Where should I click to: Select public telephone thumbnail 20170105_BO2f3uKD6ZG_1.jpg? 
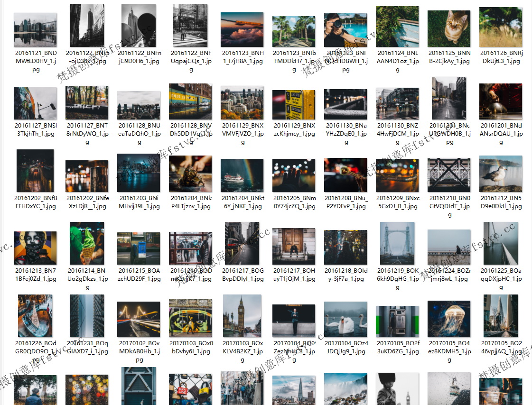click(x=397, y=321)
